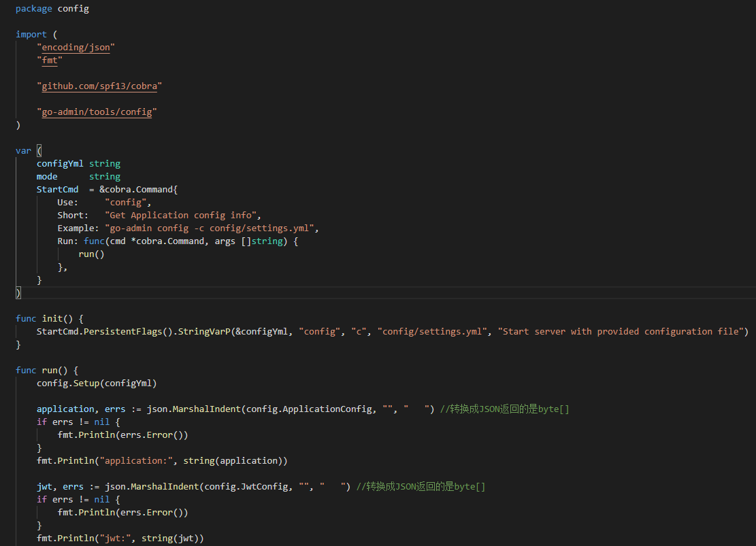This screenshot has width=756, height=546.
Task: Click StringVarP method name
Action: 204,332
